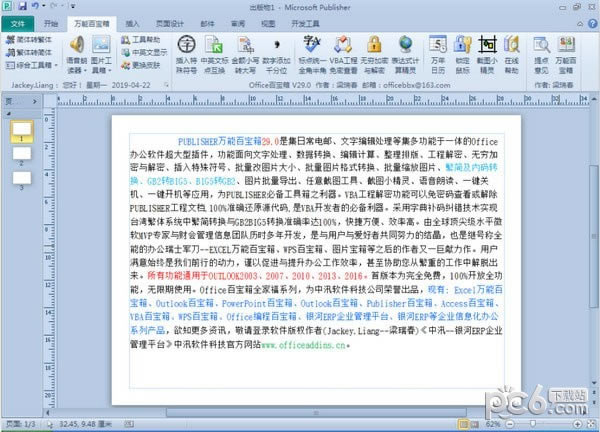This screenshot has height=432, width=600.
Task: Open the 万年日历 calendar icon
Action: (x=438, y=45)
